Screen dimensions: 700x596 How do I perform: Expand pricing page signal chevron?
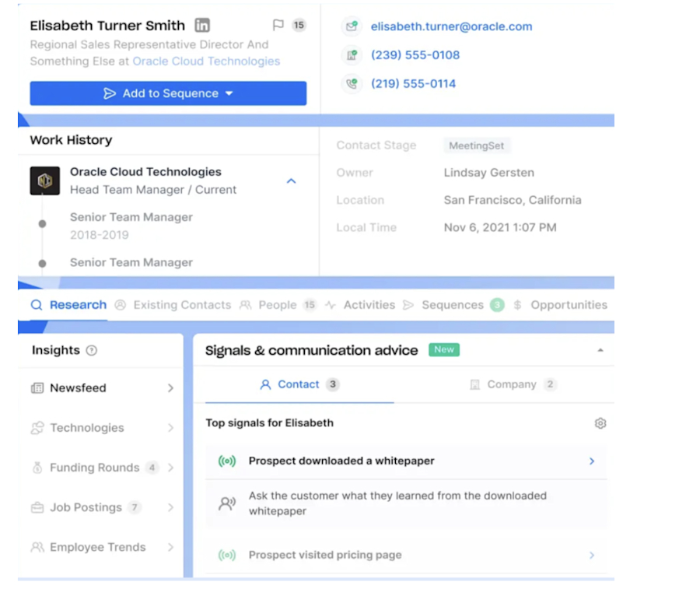coord(592,555)
